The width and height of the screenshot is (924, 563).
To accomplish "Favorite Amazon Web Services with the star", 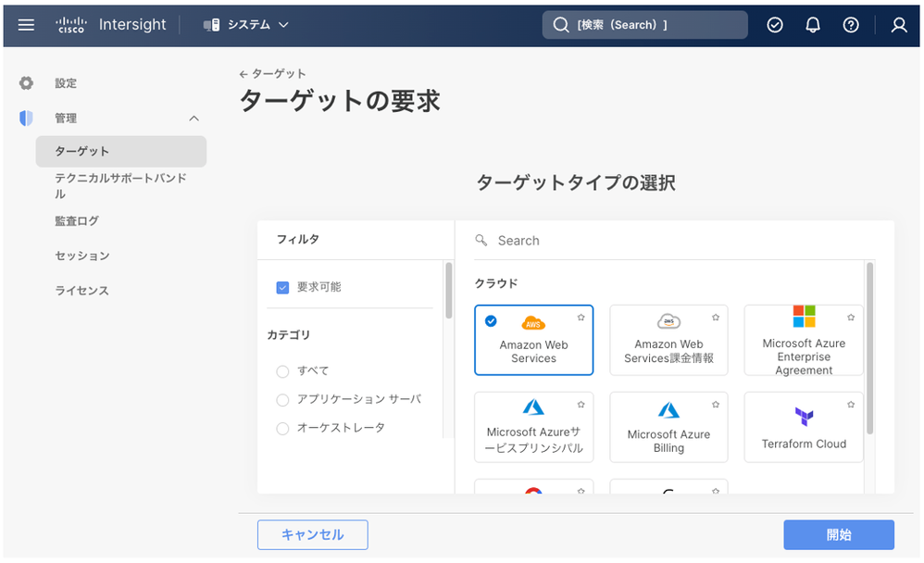I will (581, 318).
